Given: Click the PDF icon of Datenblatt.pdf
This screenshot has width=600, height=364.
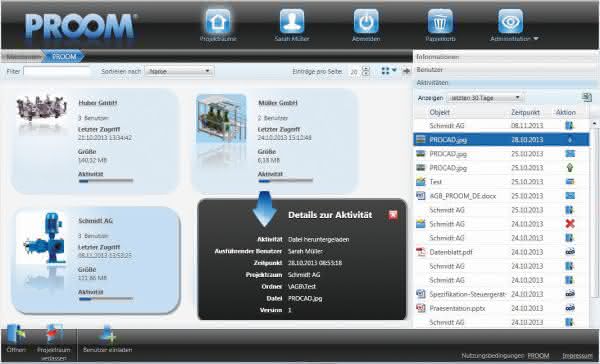Looking at the screenshot, I should point(421,252).
